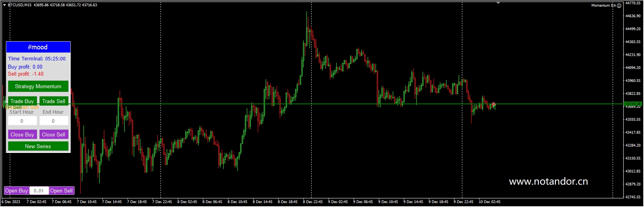Click the Strategy Momentum button
Image resolution: width=644 pixels, height=207 pixels.
tap(38, 86)
